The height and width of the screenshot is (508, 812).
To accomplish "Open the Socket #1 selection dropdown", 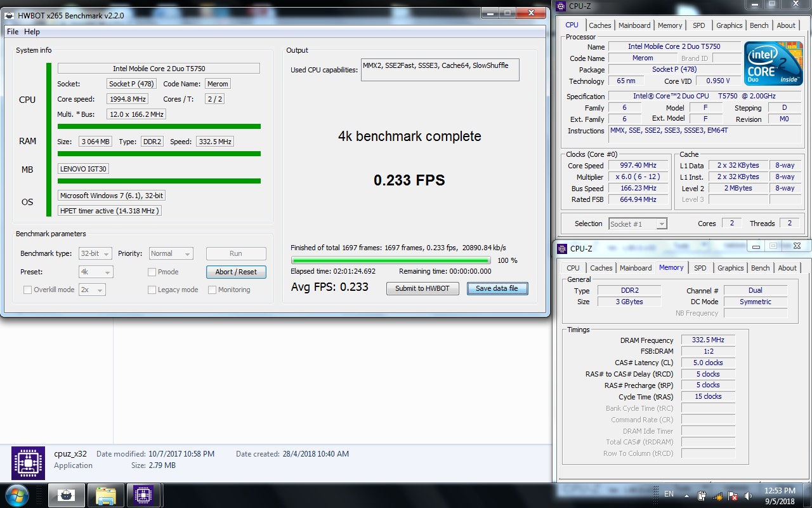I will tap(638, 224).
